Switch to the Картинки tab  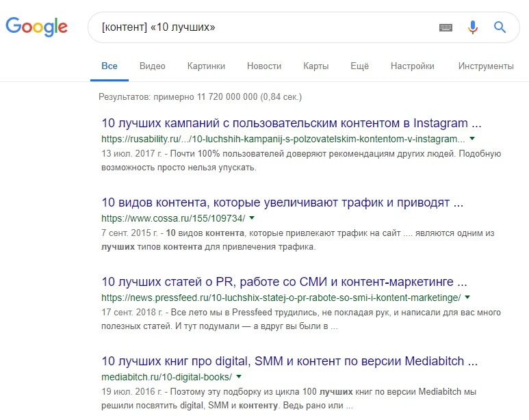206,66
